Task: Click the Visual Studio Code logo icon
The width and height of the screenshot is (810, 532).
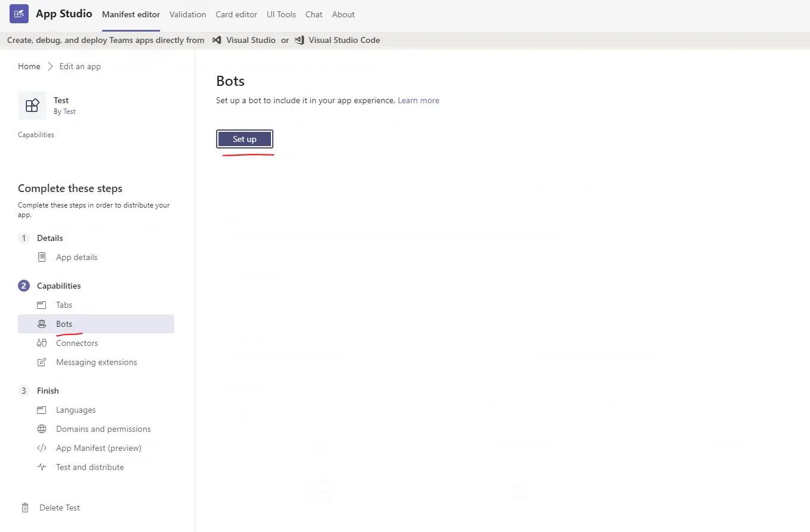Action: (299, 40)
